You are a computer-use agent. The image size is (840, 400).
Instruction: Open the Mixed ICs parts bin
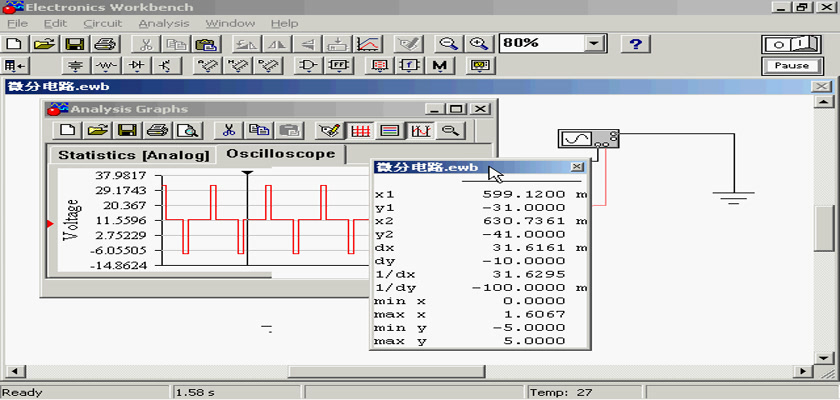[237, 65]
